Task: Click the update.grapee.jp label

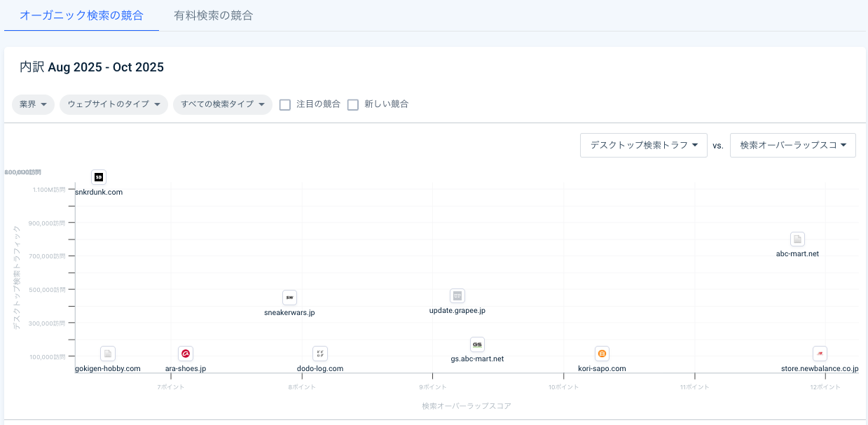Action: 457,310
